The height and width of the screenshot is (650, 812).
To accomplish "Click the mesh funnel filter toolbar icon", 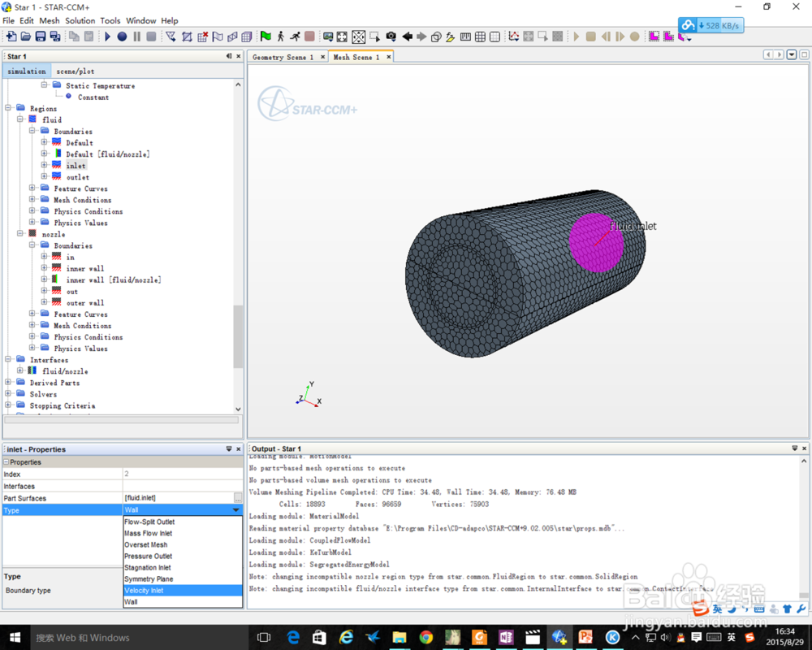I will tap(171, 37).
